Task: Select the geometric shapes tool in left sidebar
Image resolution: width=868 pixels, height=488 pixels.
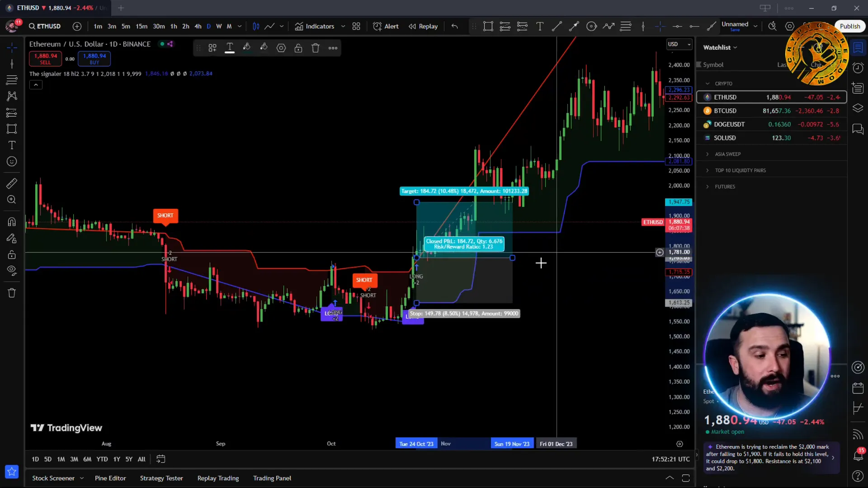Action: 12,129
